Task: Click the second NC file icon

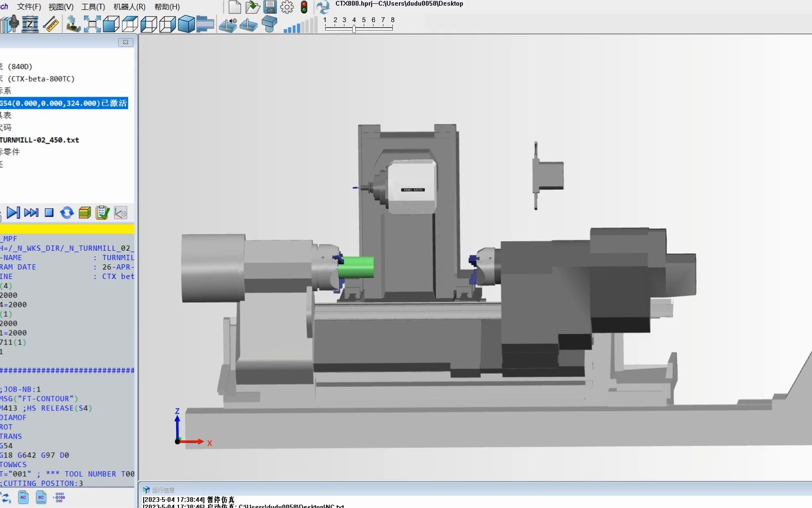Action: (41, 497)
